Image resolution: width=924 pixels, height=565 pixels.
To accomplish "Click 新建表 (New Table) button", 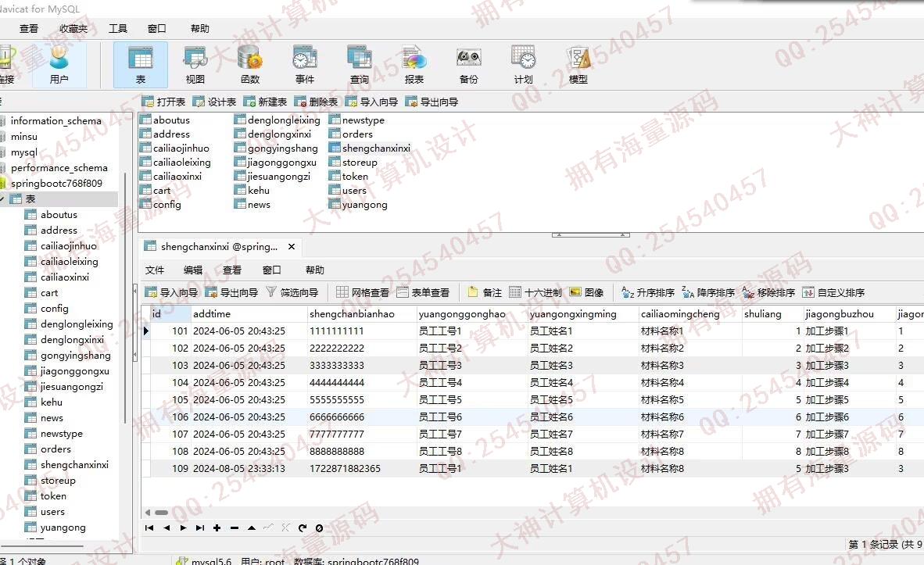I will click(x=265, y=102).
